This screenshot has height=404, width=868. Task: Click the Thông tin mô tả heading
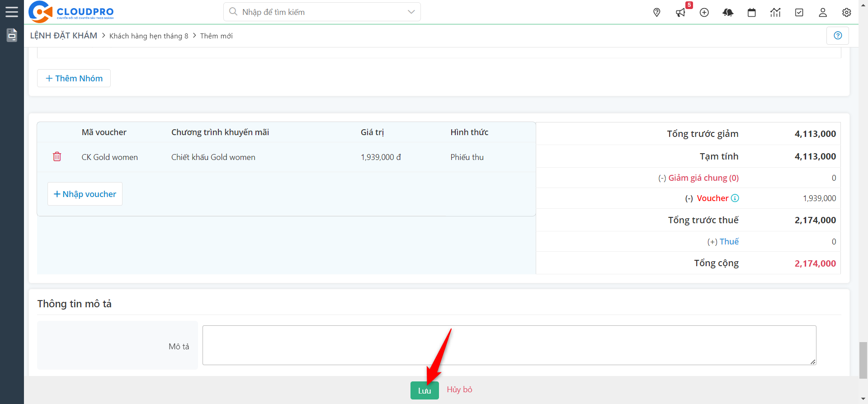[74, 304]
